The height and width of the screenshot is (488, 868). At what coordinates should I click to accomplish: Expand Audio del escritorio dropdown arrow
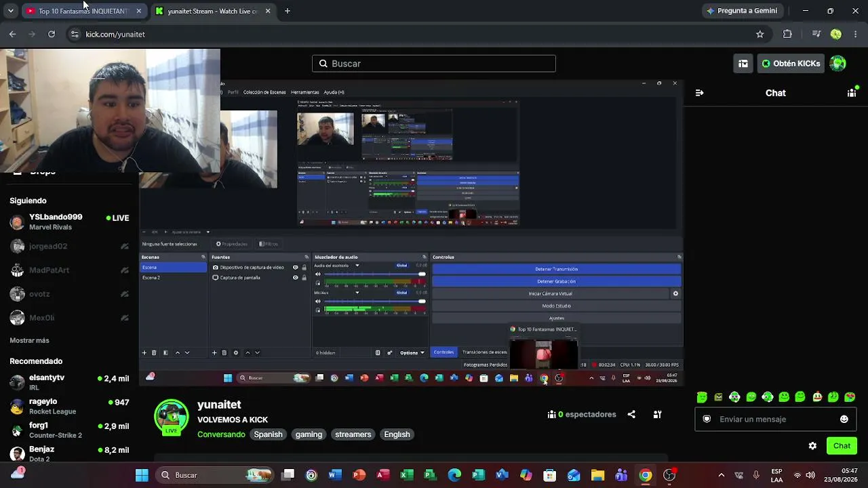coord(357,266)
